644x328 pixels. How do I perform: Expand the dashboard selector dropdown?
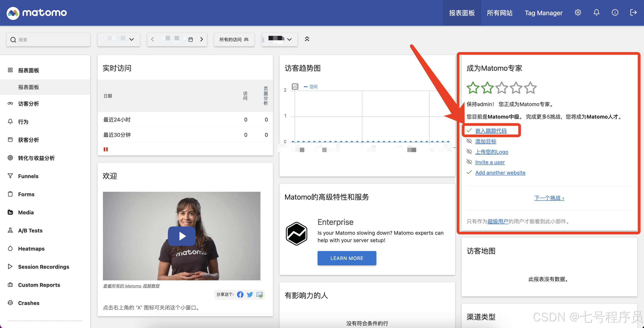(279, 39)
